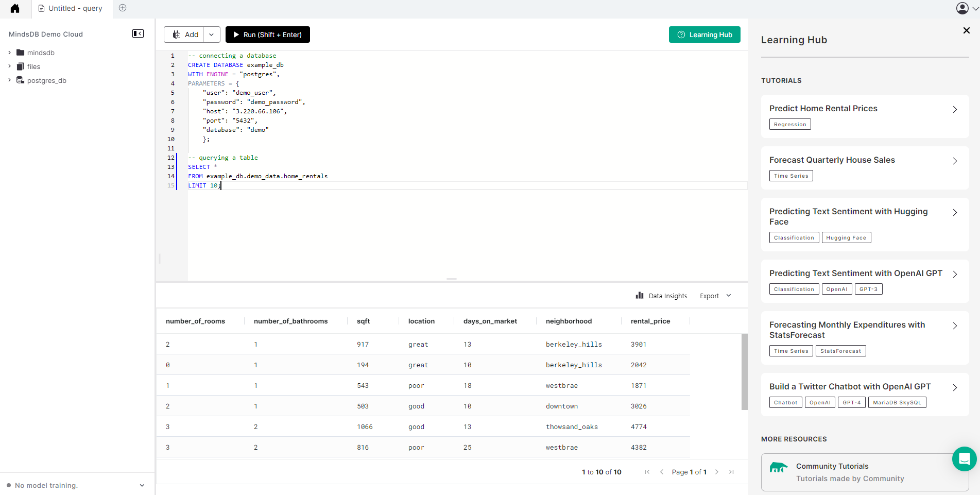
Task: Open the chat support bubble
Action: tap(964, 458)
